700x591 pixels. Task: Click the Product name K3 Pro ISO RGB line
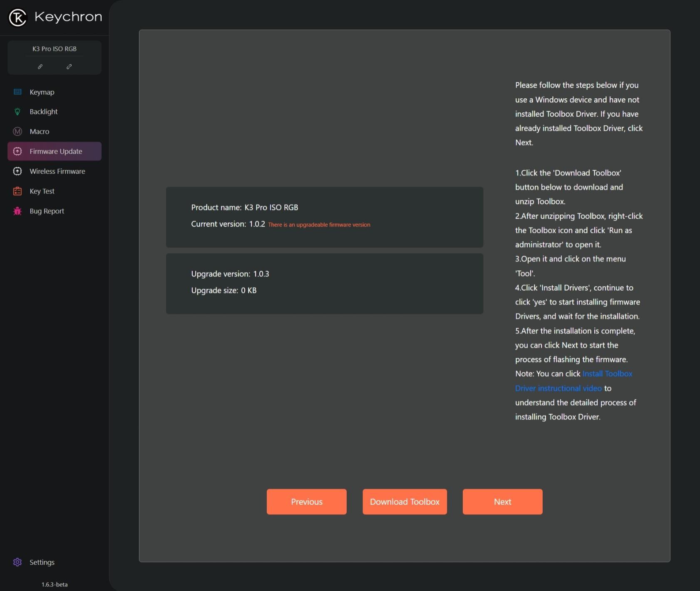tap(244, 207)
